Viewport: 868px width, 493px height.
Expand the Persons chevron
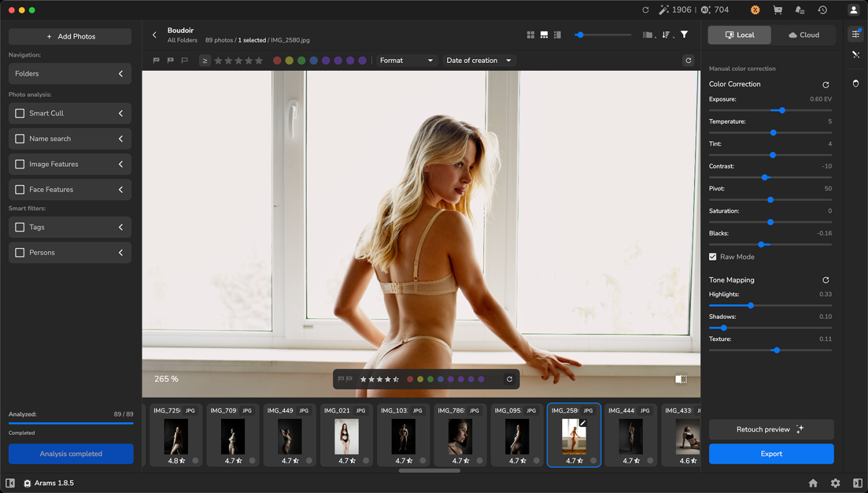121,253
